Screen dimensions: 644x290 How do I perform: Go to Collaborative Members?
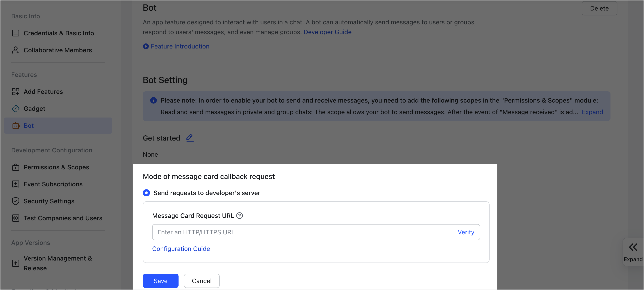(58, 50)
